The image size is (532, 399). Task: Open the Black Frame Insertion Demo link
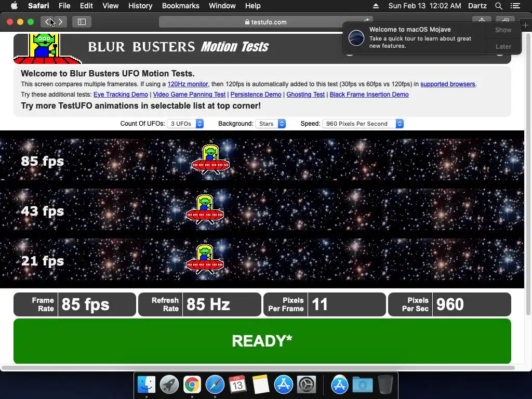[x=369, y=95]
